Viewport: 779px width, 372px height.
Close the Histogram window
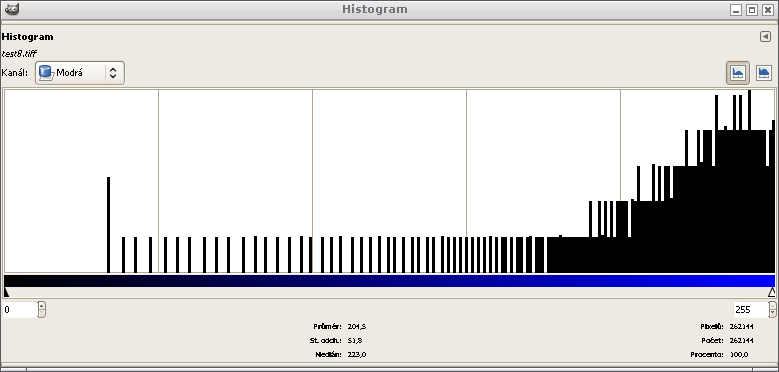tap(767, 10)
